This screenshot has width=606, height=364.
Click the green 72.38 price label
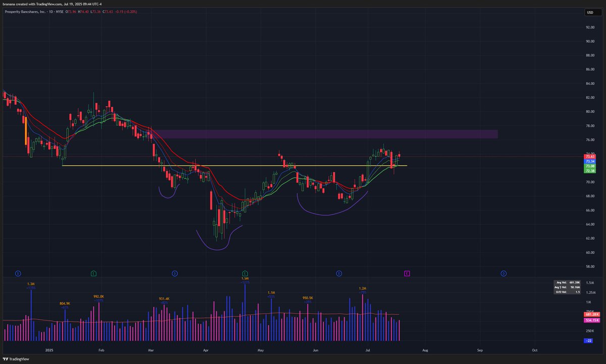[x=590, y=171]
